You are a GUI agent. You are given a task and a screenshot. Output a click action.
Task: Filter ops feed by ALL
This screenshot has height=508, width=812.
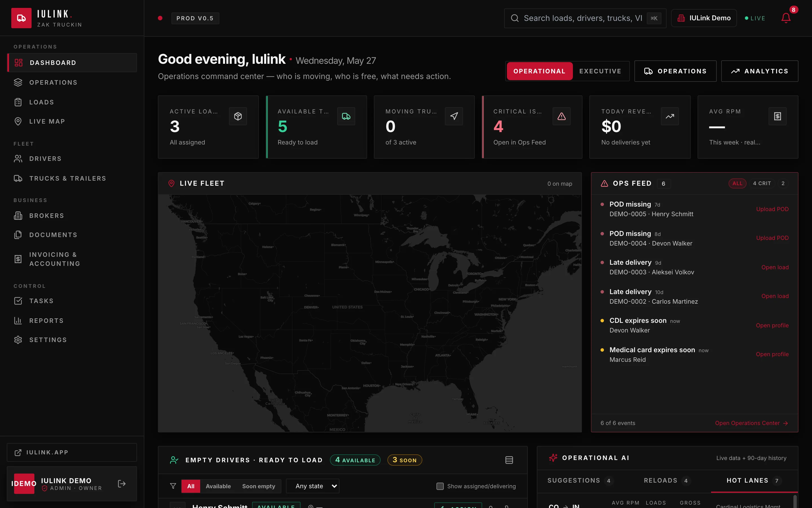[738, 183]
